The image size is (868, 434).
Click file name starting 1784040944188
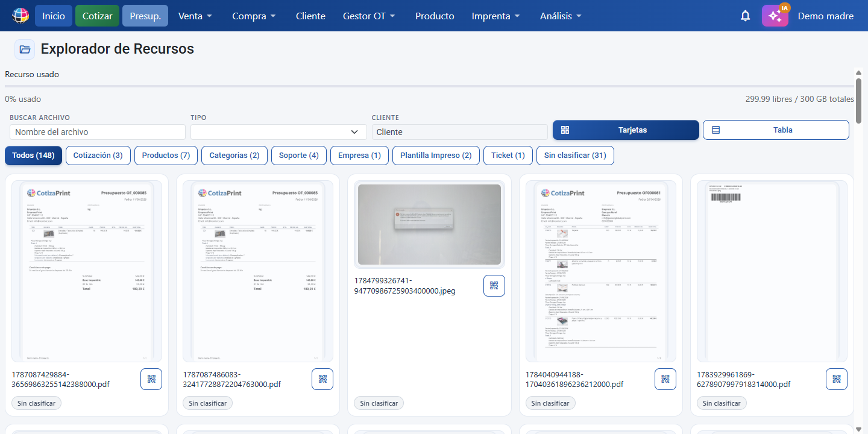click(x=574, y=379)
